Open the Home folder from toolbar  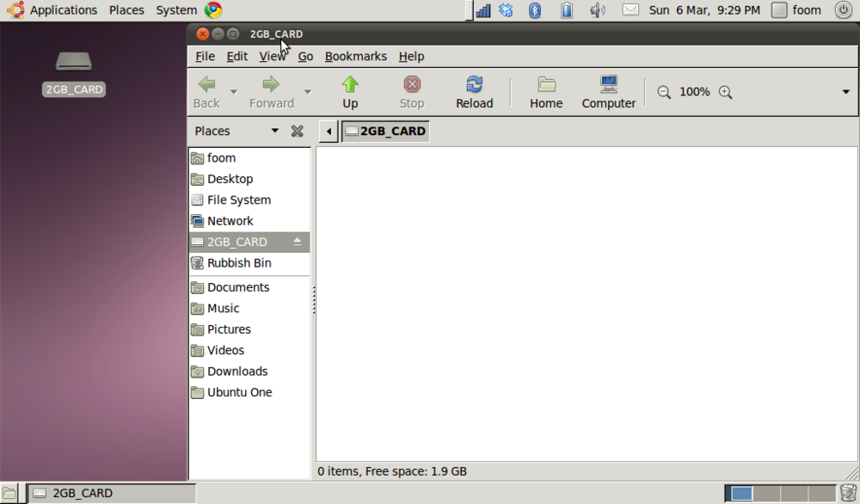(546, 92)
